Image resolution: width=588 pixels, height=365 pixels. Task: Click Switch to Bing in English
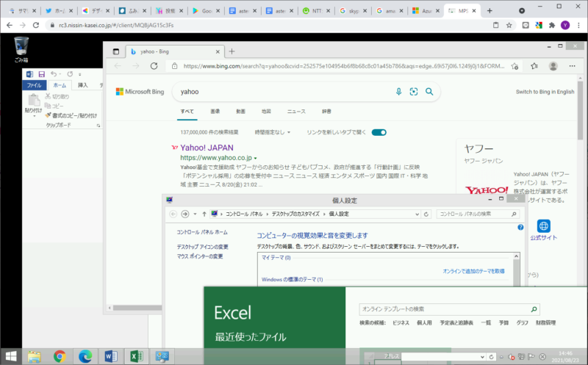point(545,92)
